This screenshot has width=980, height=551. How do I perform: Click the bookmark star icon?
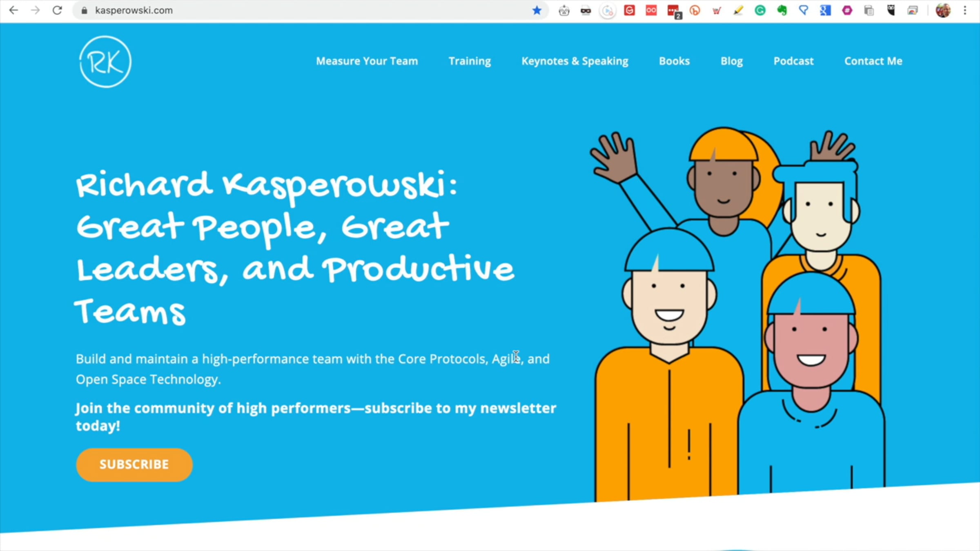pos(537,11)
